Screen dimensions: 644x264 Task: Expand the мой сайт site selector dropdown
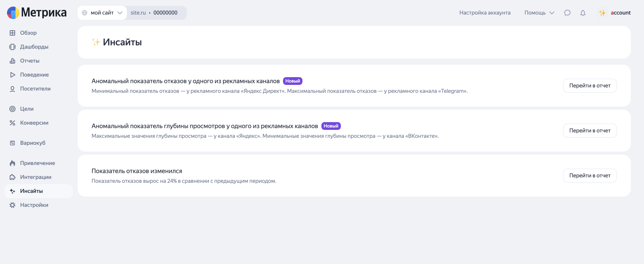102,13
